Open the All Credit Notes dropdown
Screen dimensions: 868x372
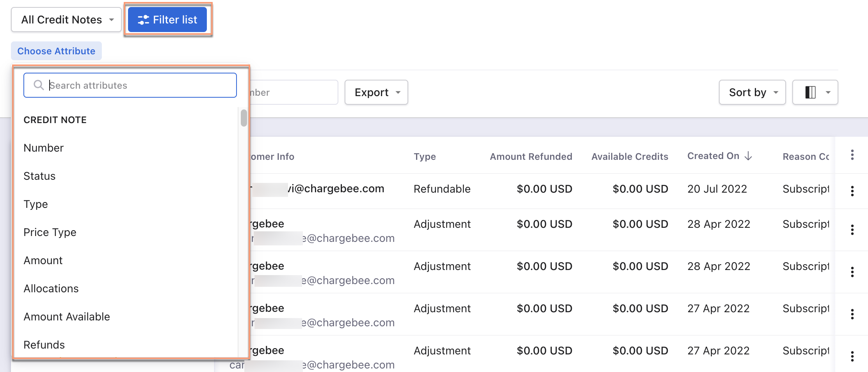pyautogui.click(x=66, y=20)
